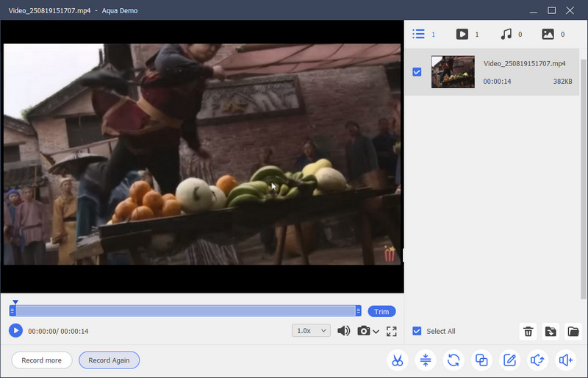Switch to the image screenshots tab

point(553,34)
